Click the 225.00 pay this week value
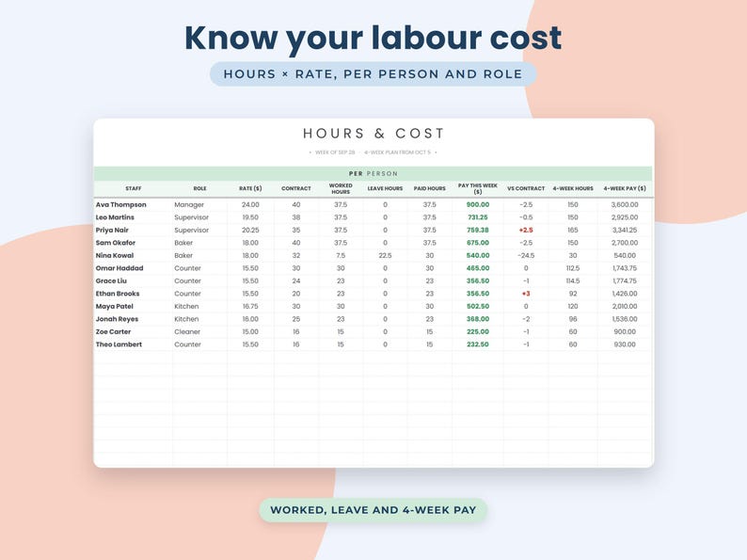Viewport: 747px width, 560px height. [478, 331]
